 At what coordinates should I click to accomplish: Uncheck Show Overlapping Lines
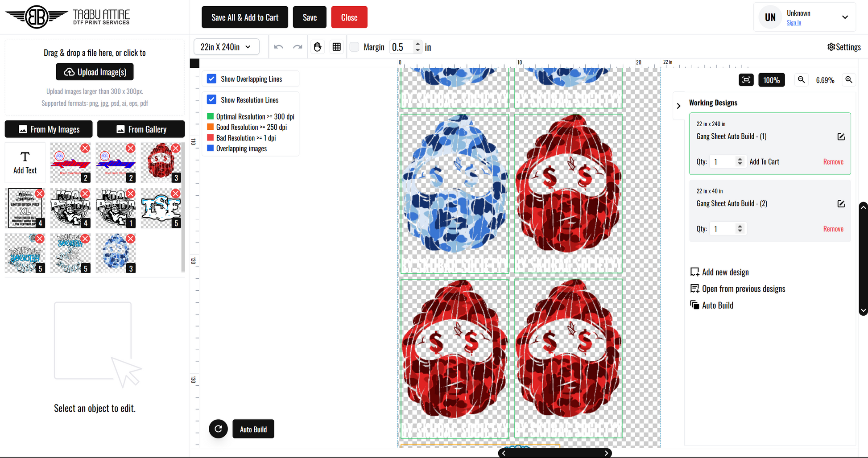(212, 79)
